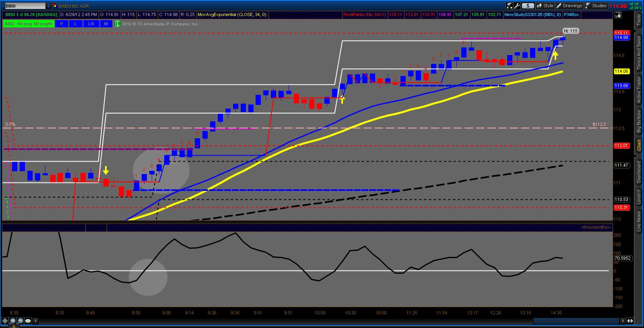Click the horizontal chart scrollbar thumb
The height and width of the screenshot is (328, 644).
pyautogui.click(x=576, y=321)
